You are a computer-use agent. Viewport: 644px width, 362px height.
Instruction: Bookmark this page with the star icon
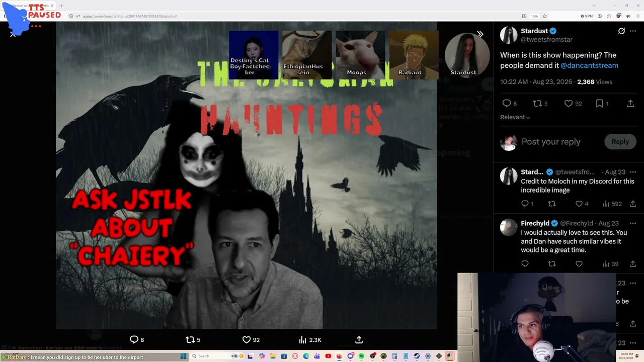(544, 16)
